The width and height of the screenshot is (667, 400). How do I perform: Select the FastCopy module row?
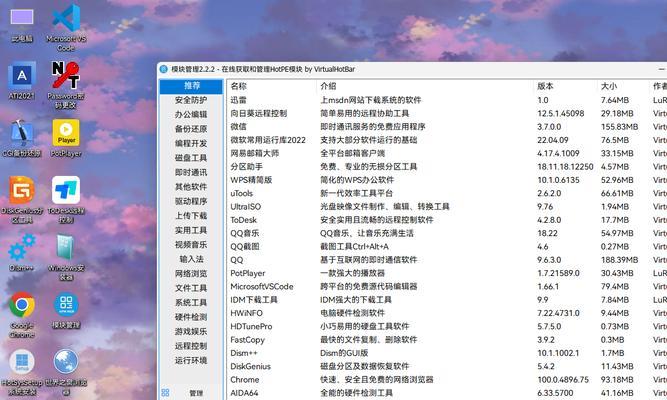[447, 340]
